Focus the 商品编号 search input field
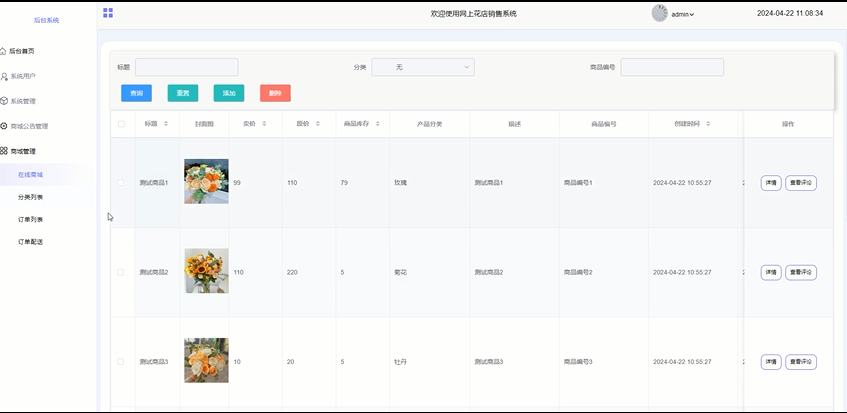The height and width of the screenshot is (413, 847). click(x=672, y=67)
